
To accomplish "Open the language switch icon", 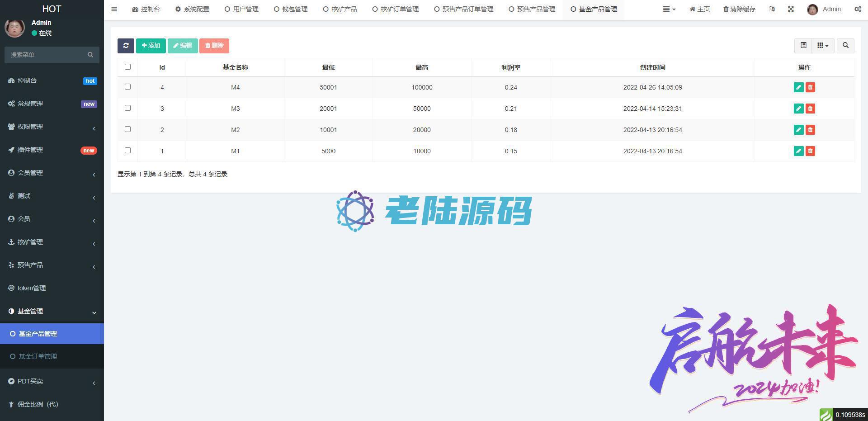I will click(772, 9).
